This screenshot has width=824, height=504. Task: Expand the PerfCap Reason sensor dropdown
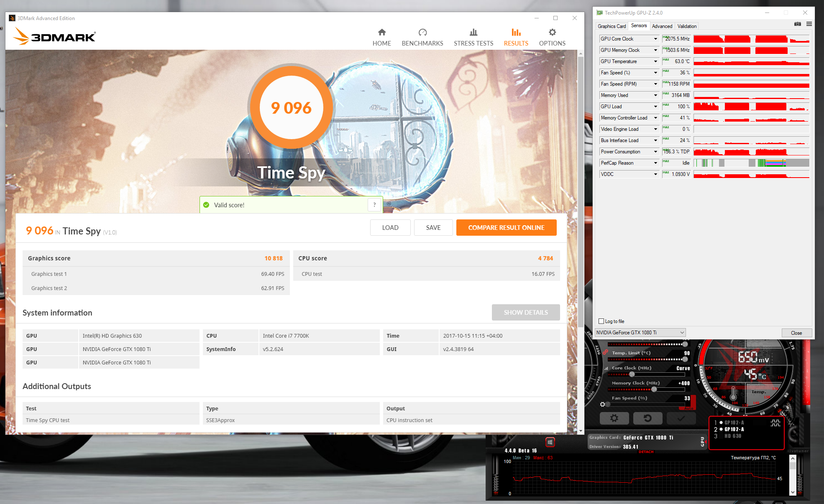point(655,163)
